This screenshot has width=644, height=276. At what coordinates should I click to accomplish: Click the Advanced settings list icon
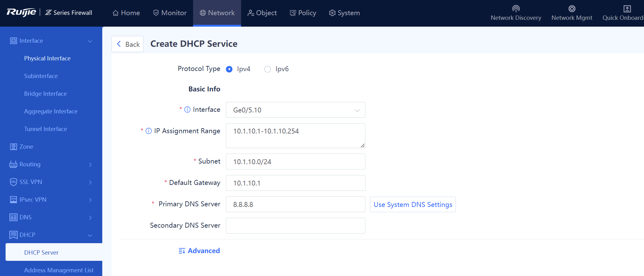[x=182, y=251]
